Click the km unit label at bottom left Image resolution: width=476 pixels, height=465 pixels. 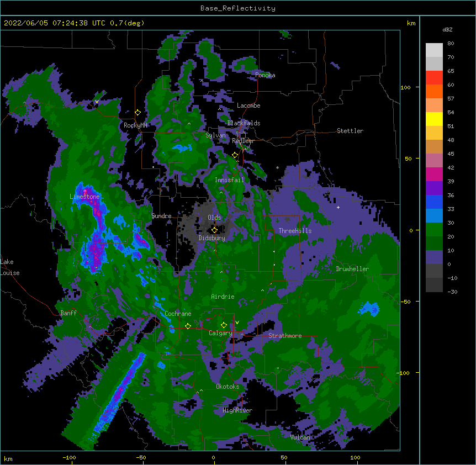(x=8, y=458)
